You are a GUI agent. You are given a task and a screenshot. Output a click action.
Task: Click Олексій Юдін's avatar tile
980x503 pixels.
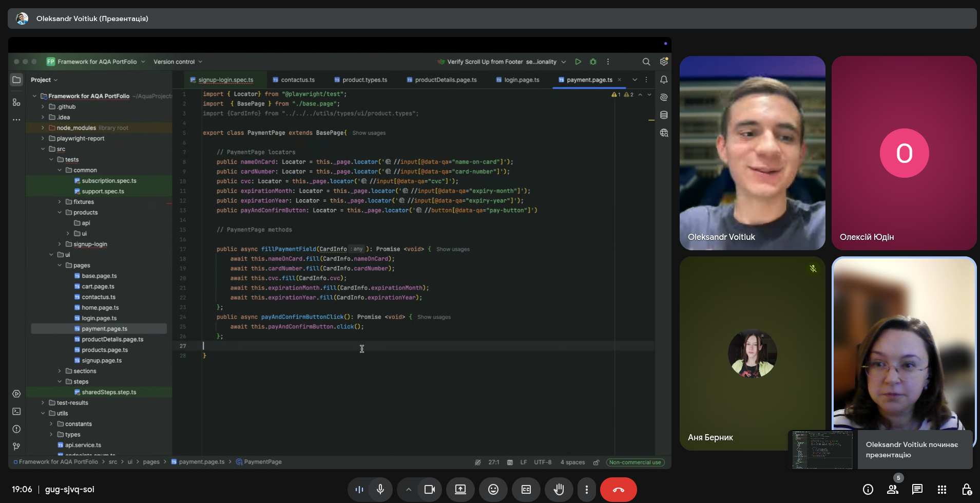[904, 153]
